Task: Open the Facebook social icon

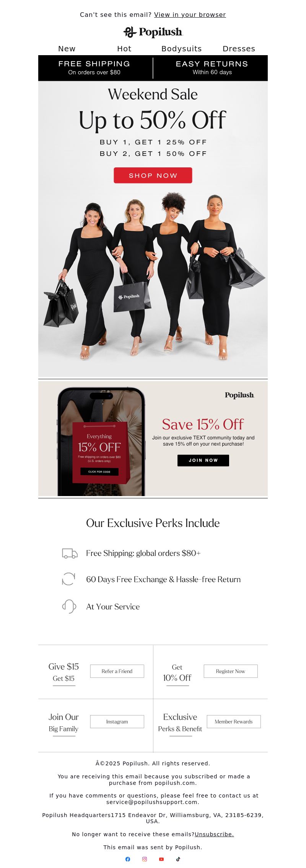Action: click(x=128, y=859)
